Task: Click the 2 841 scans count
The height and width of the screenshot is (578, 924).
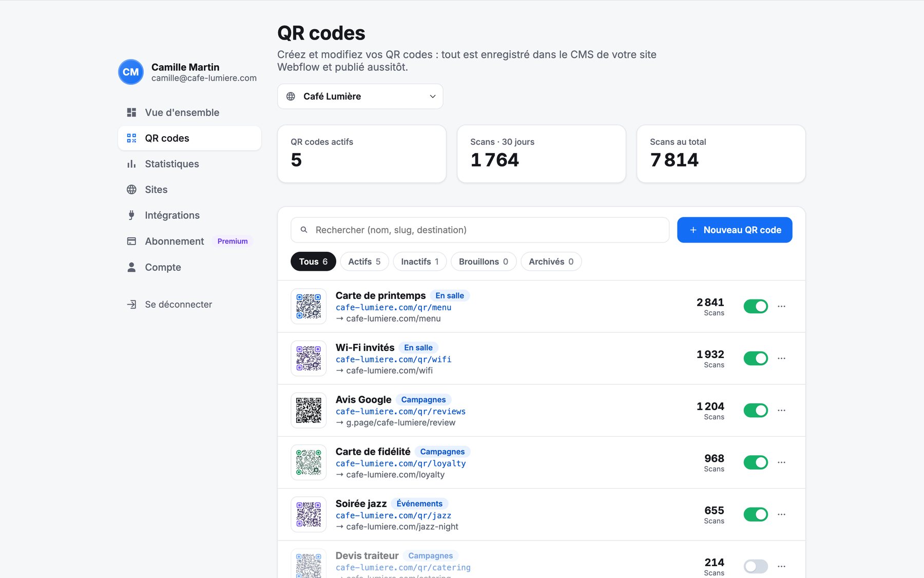Action: click(x=710, y=302)
